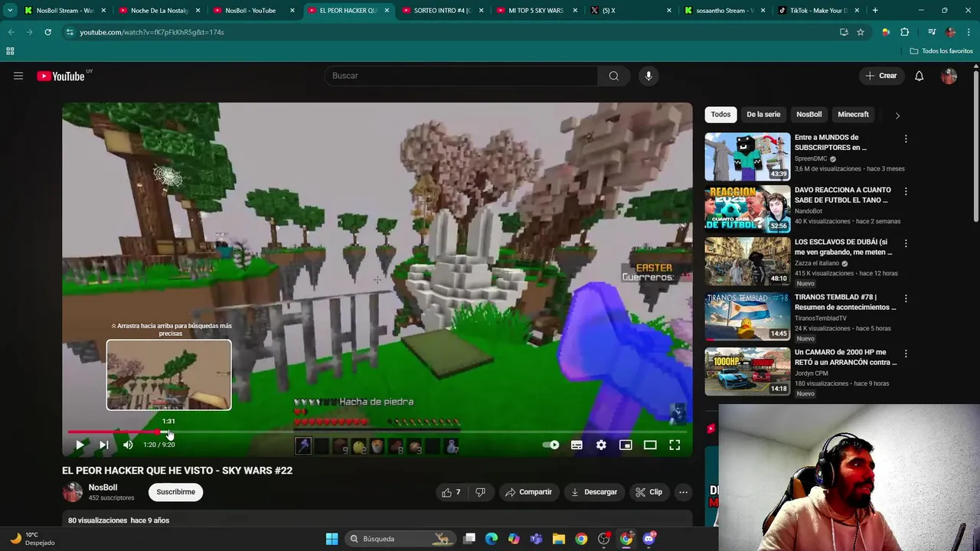Switch to theater mode
The image size is (980, 551).
(x=650, y=445)
